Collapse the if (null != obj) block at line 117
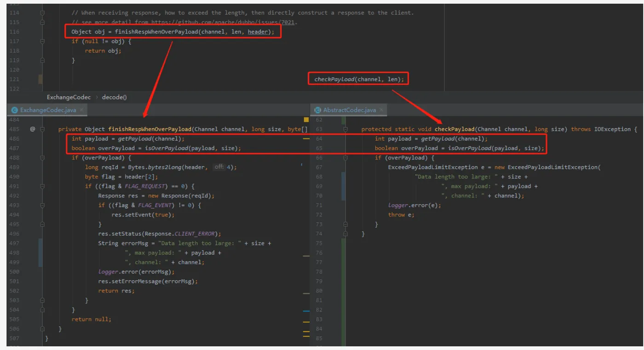The height and width of the screenshot is (350, 644). 42,41
